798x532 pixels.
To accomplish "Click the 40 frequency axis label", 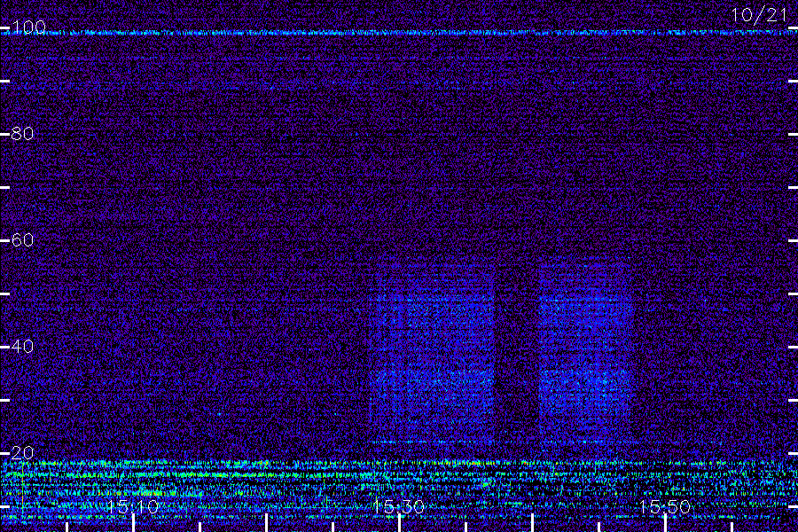I will tap(22, 346).
